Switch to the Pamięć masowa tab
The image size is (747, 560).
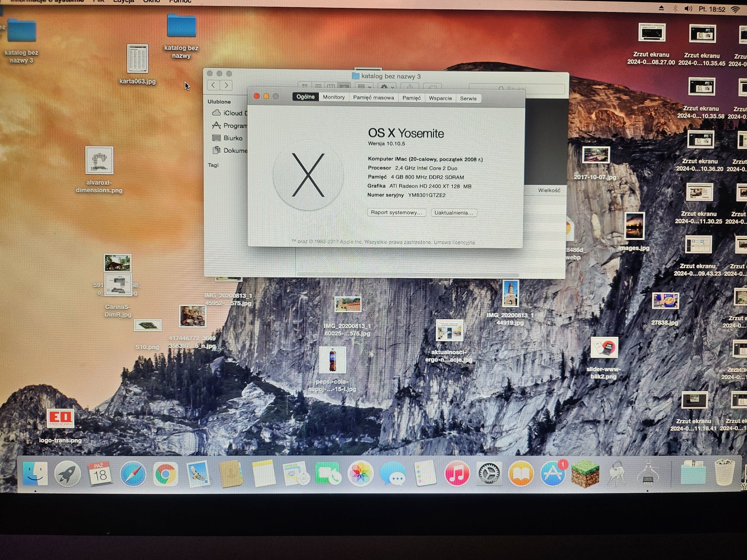[x=373, y=97]
